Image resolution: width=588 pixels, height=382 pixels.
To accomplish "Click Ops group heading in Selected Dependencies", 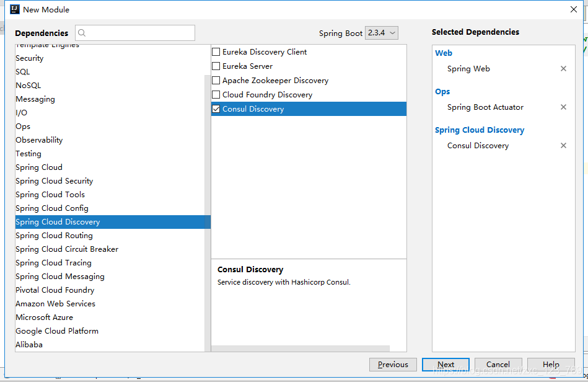I will coord(442,92).
